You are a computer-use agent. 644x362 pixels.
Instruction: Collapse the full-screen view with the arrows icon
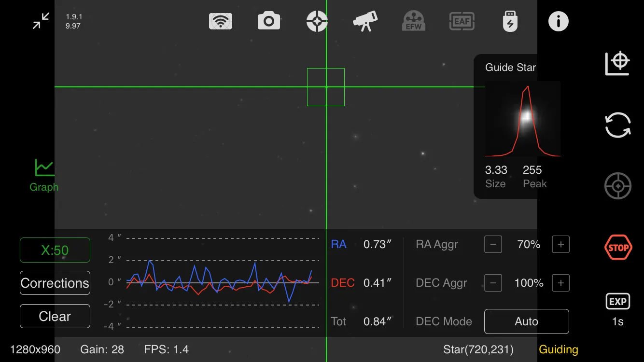point(41,21)
